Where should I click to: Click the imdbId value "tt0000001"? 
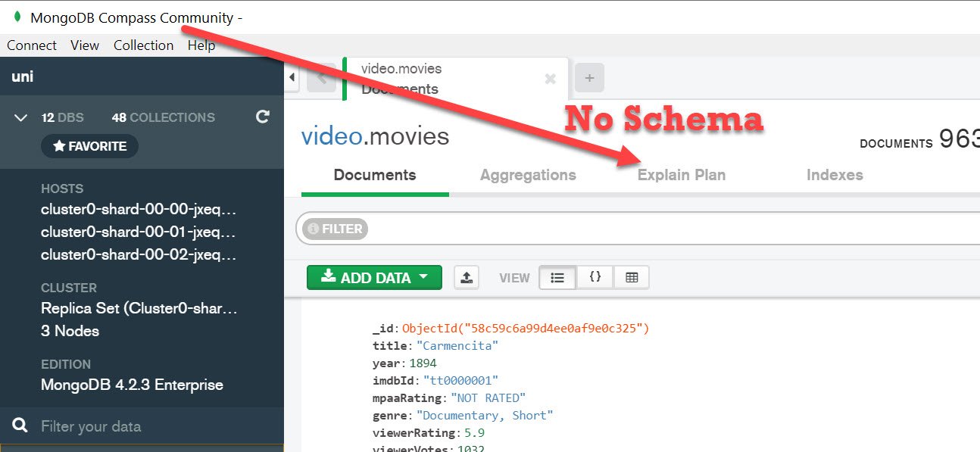[x=460, y=381]
